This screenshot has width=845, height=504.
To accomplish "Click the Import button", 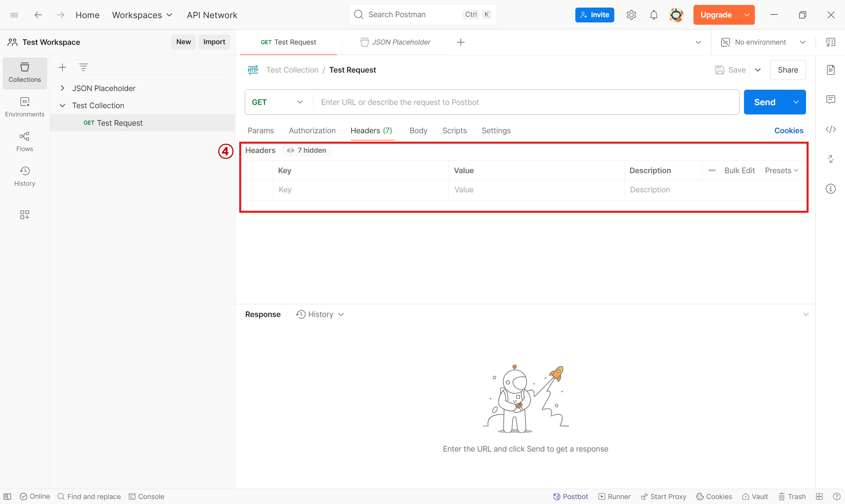I will (214, 42).
